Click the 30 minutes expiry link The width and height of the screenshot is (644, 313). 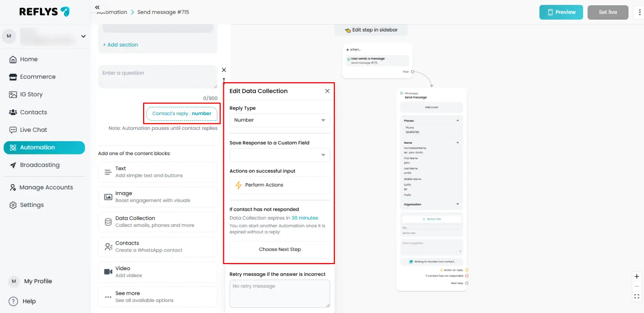304,218
